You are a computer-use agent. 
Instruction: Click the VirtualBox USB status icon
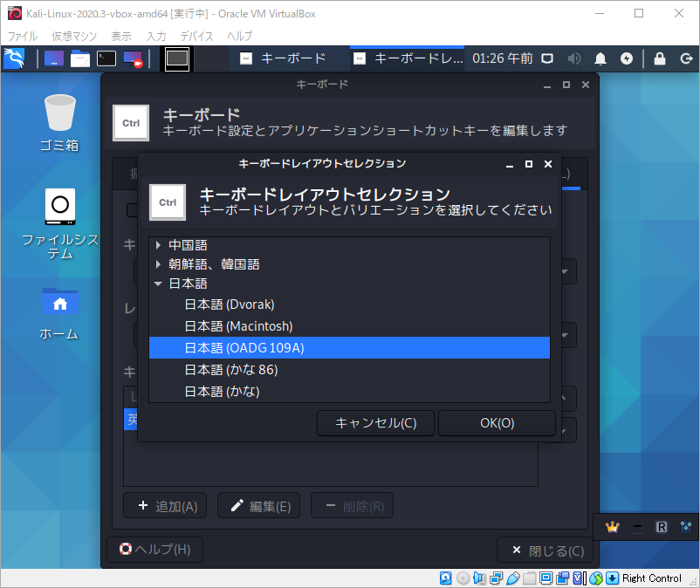pos(513,578)
